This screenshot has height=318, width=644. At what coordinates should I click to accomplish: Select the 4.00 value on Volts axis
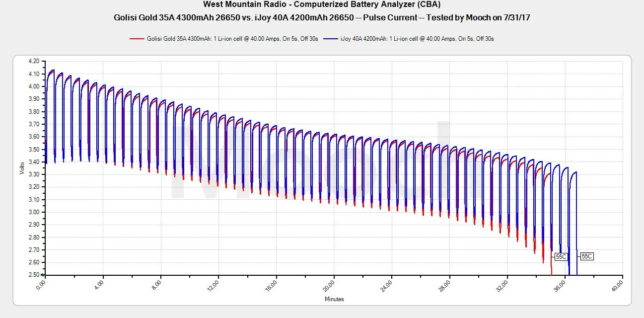click(x=34, y=86)
